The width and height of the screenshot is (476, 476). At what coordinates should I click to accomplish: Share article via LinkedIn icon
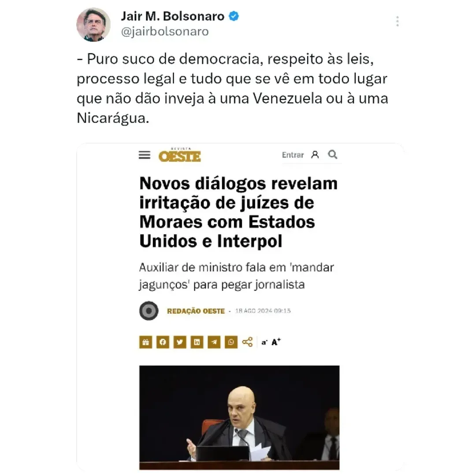[197, 342]
